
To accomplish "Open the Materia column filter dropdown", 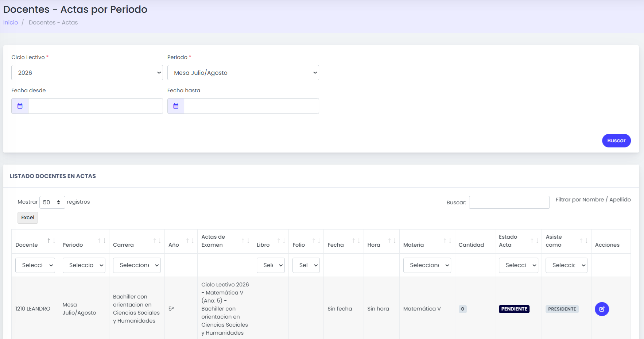I will pos(427,265).
